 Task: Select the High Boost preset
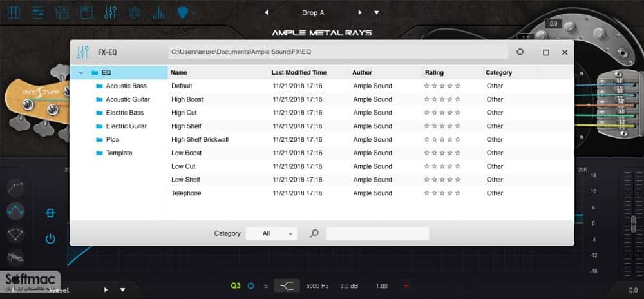[370, 99]
